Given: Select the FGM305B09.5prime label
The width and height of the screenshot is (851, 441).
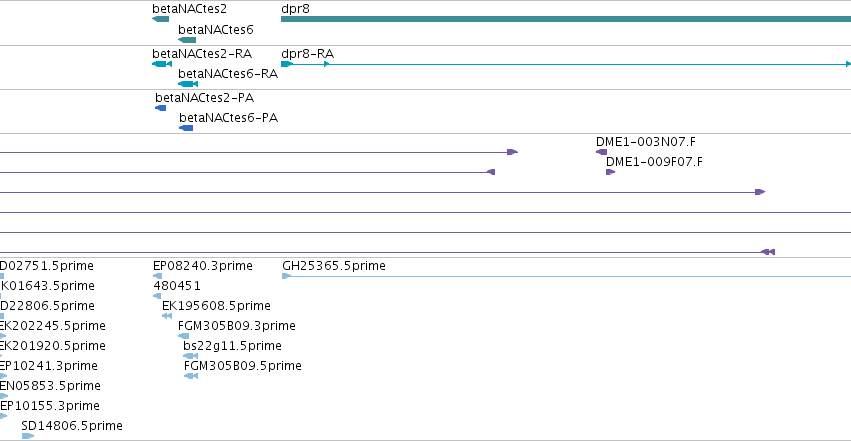Looking at the screenshot, I should tap(243, 366).
